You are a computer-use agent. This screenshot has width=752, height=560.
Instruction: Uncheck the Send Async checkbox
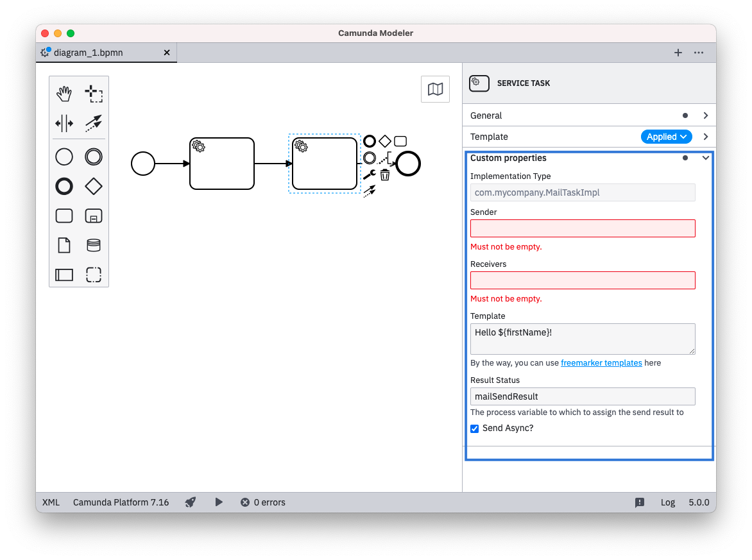[x=475, y=428]
